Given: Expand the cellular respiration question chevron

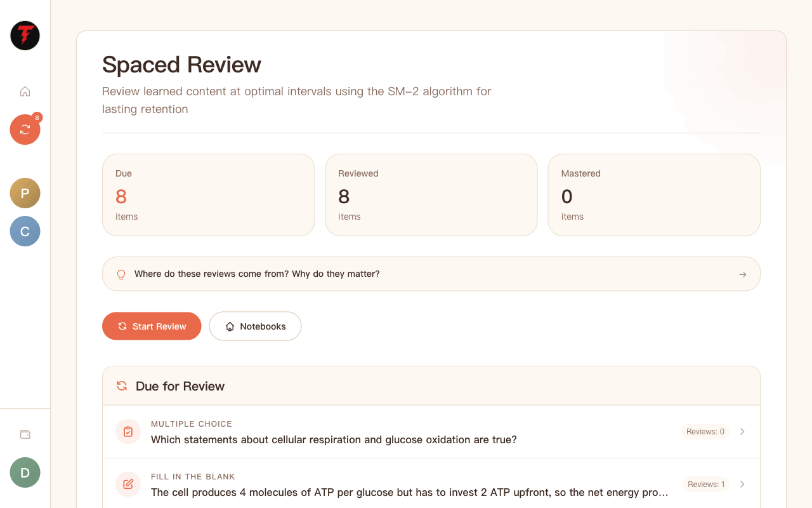Looking at the screenshot, I should (742, 432).
